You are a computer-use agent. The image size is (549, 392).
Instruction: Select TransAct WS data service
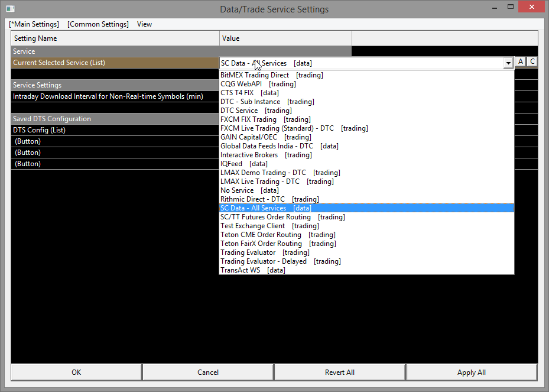[x=366, y=270]
